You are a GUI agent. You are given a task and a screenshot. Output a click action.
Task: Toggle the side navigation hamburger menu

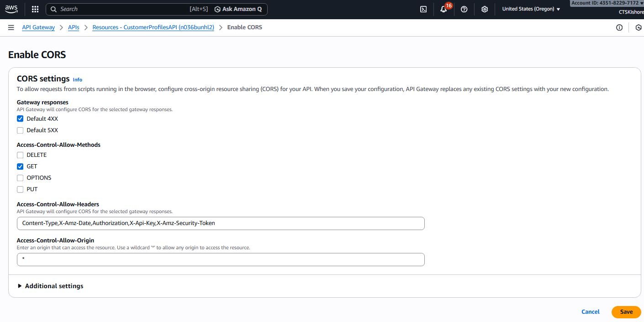tap(11, 27)
